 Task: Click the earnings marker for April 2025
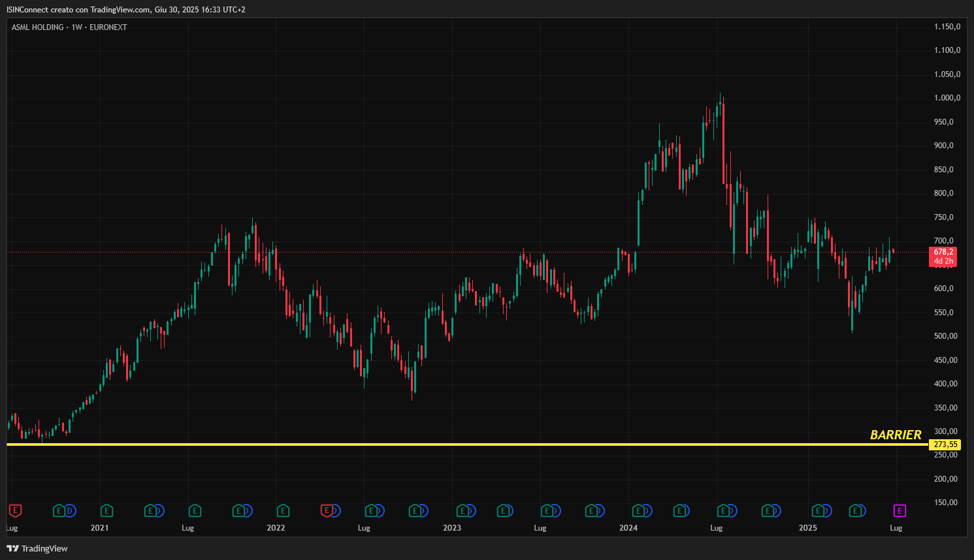854,510
